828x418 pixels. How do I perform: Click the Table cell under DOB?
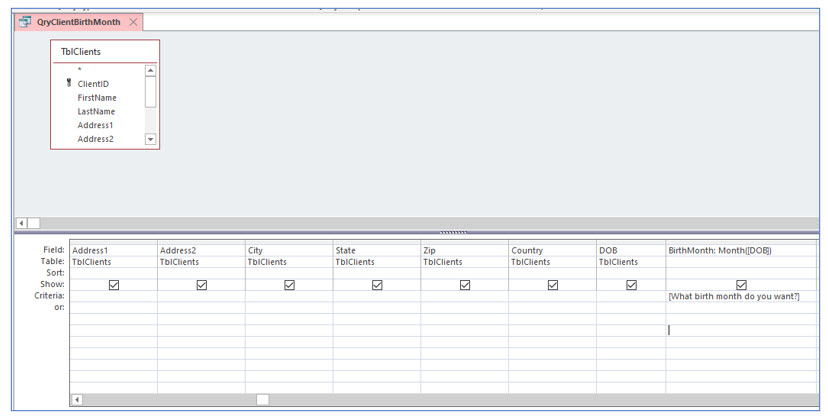[x=632, y=262]
